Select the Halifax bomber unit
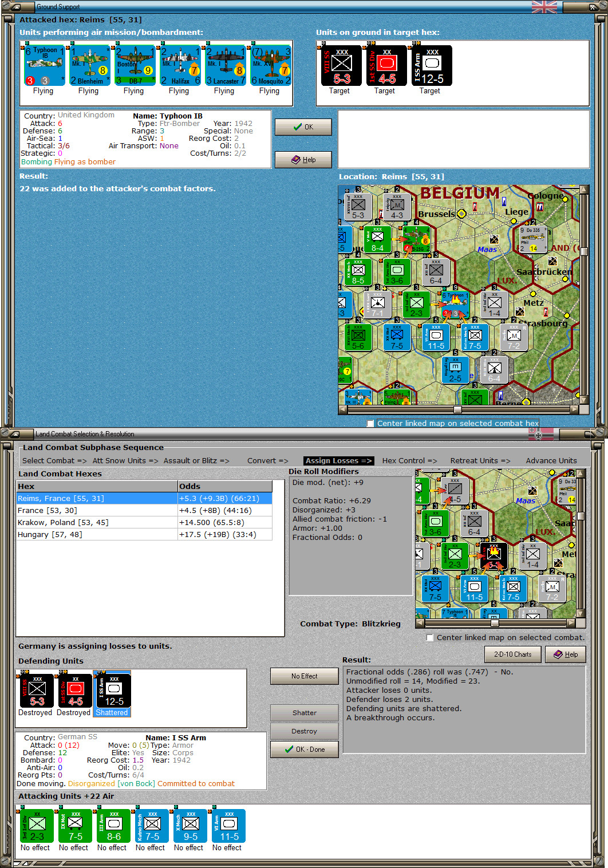Image resolution: width=608 pixels, height=868 pixels. (x=180, y=66)
